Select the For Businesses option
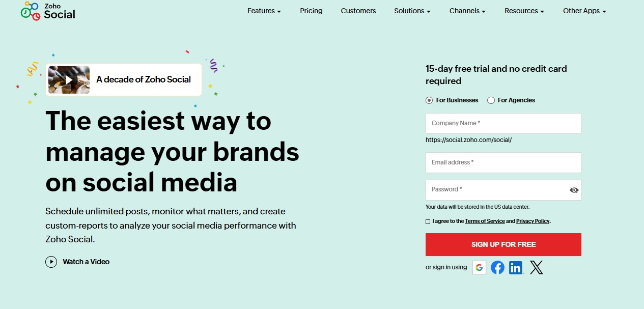The height and width of the screenshot is (309, 644). click(x=428, y=100)
